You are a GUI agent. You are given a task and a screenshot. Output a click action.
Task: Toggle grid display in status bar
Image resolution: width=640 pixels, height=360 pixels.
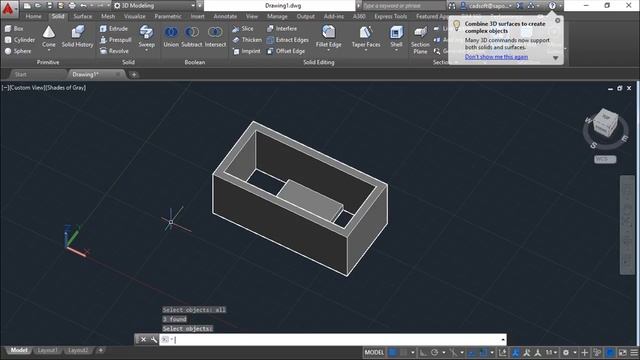392,352
